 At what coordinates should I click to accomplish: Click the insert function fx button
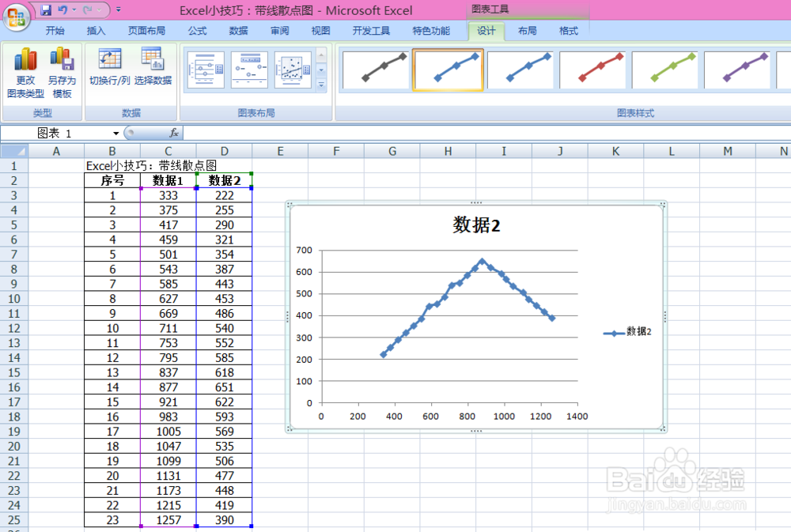click(x=174, y=133)
